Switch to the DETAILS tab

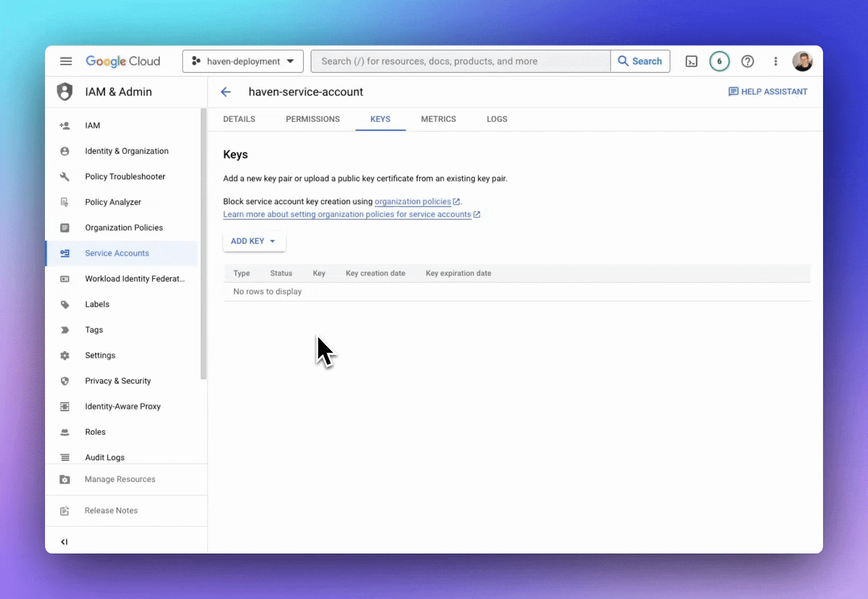pyautogui.click(x=239, y=119)
